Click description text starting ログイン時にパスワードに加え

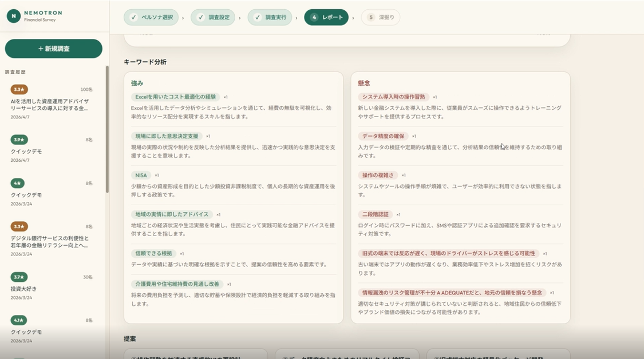[459, 229]
